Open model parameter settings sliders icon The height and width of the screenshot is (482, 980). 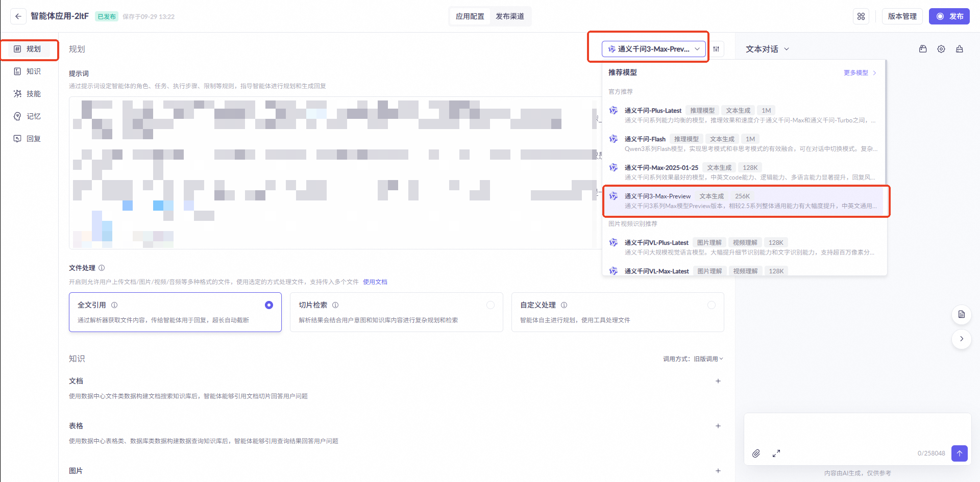(716, 49)
